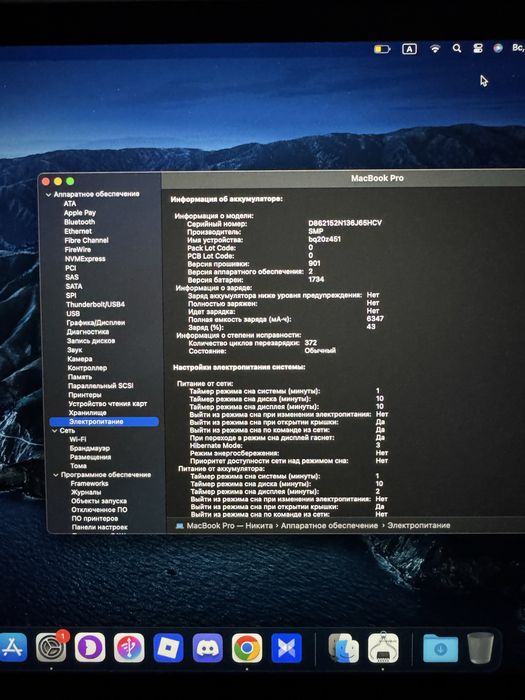Viewport: 525px width, 700px height.
Task: Collapse the Сеть section chevron
Action: tap(54, 431)
